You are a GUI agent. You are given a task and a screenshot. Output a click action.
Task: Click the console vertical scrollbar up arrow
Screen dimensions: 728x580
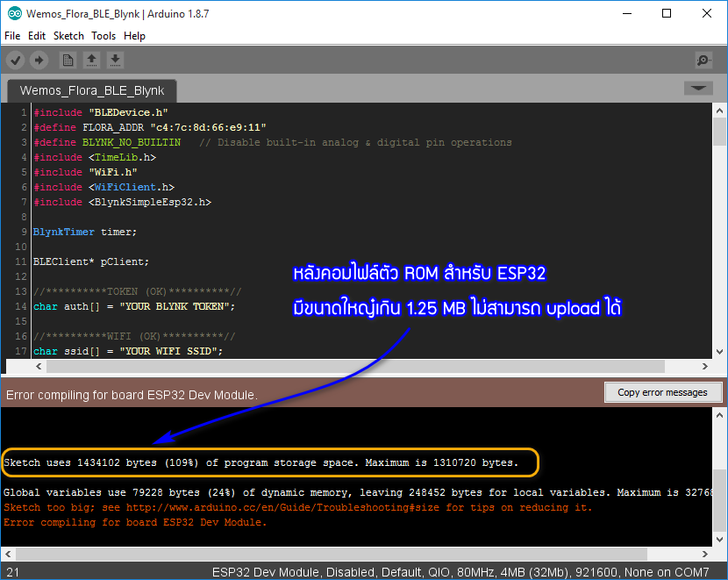719,415
